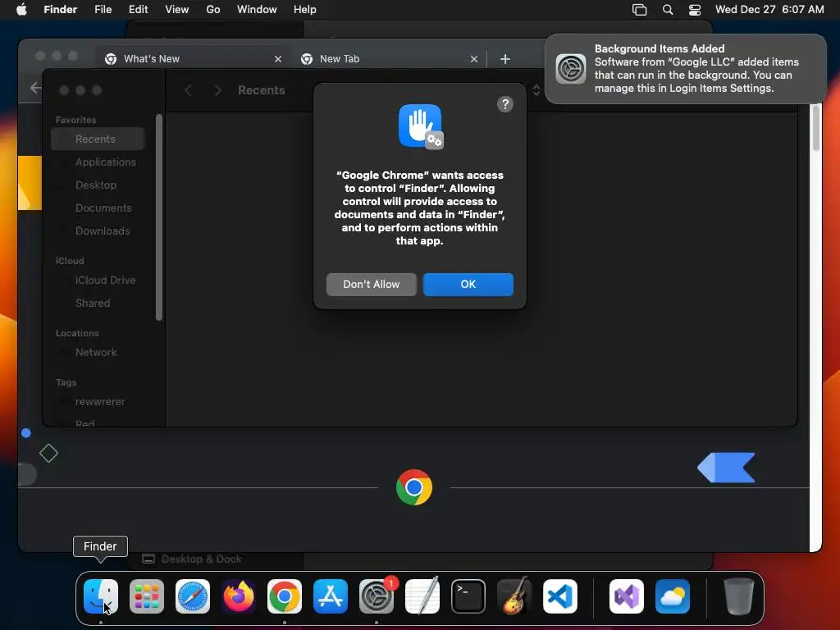Open the File menu

[x=103, y=10]
